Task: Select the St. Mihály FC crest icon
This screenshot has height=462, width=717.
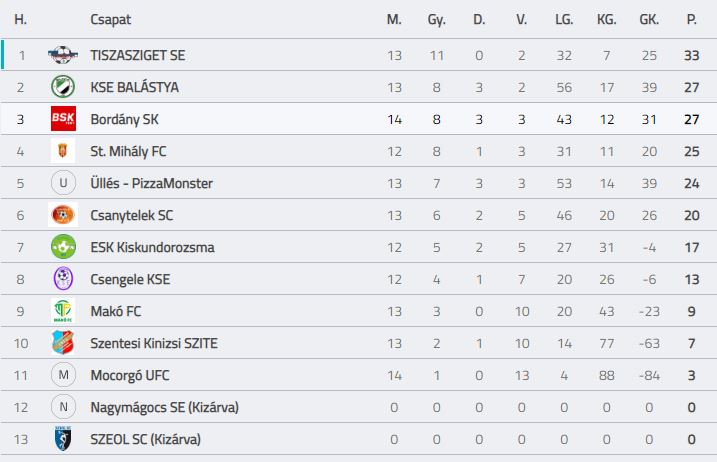Action: tap(63, 151)
